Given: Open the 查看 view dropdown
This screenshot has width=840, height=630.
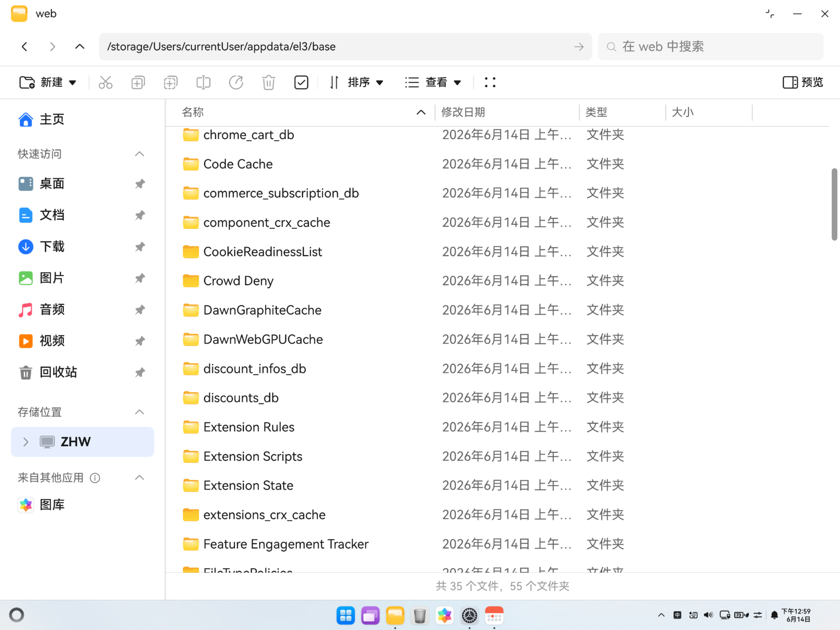Looking at the screenshot, I should 433,82.
